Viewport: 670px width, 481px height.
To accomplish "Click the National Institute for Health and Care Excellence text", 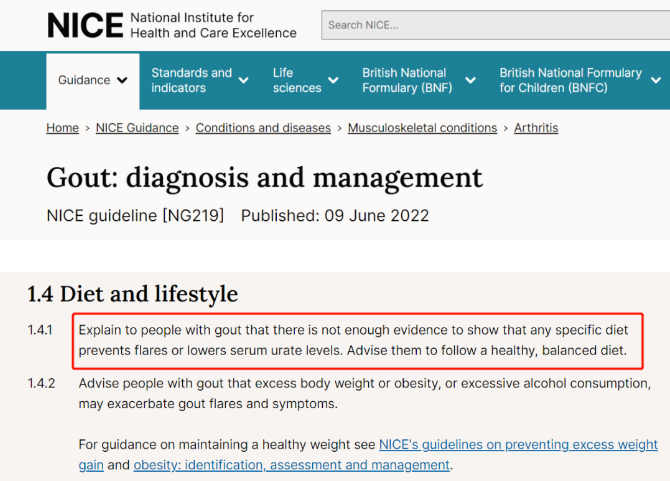I will [213, 25].
